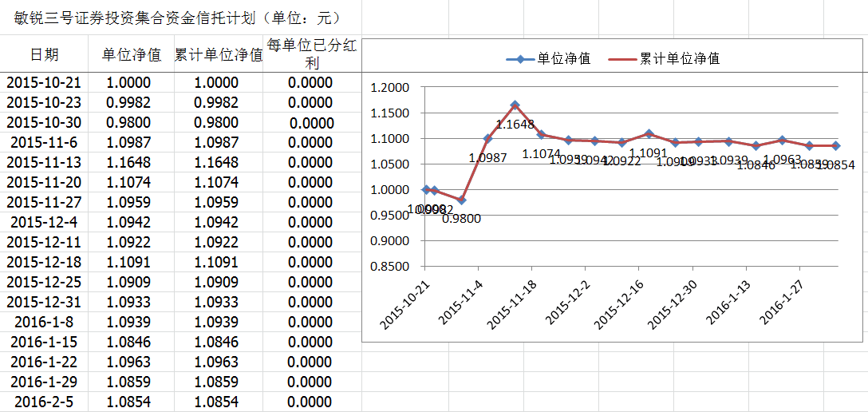The height and width of the screenshot is (412, 868).
Task: Select the 2015-10-21 x-axis label in chart
Action: point(406,304)
